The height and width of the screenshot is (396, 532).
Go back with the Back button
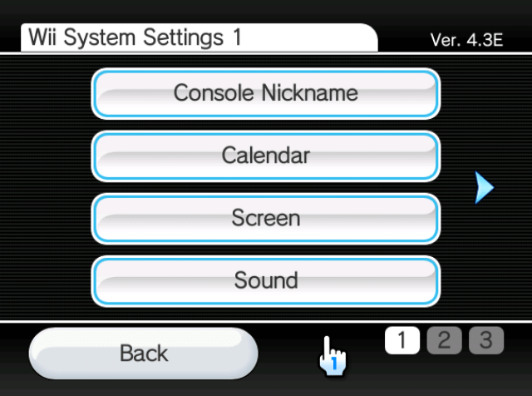[144, 354]
